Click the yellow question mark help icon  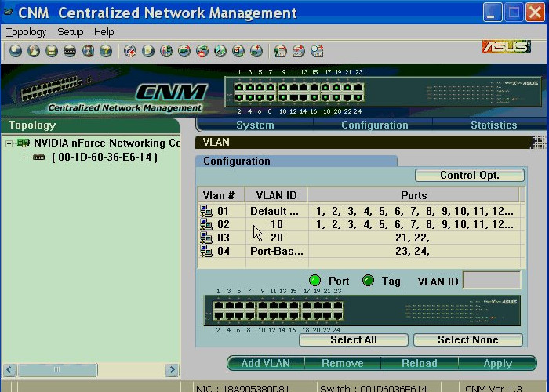click(x=106, y=51)
